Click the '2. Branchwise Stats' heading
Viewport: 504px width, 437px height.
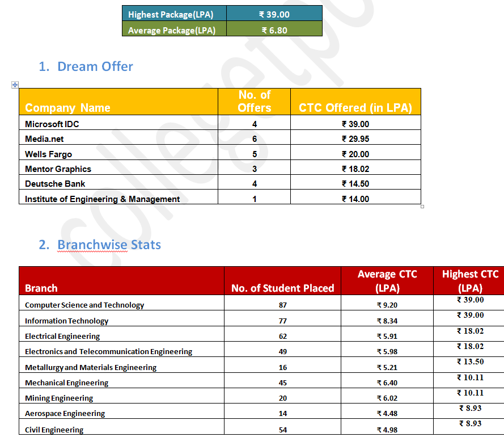pos(100,245)
